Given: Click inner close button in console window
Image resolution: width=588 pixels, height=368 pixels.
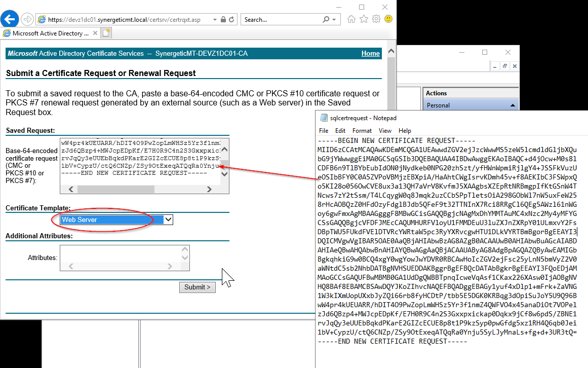Looking at the screenshot, I should click(x=515, y=66).
